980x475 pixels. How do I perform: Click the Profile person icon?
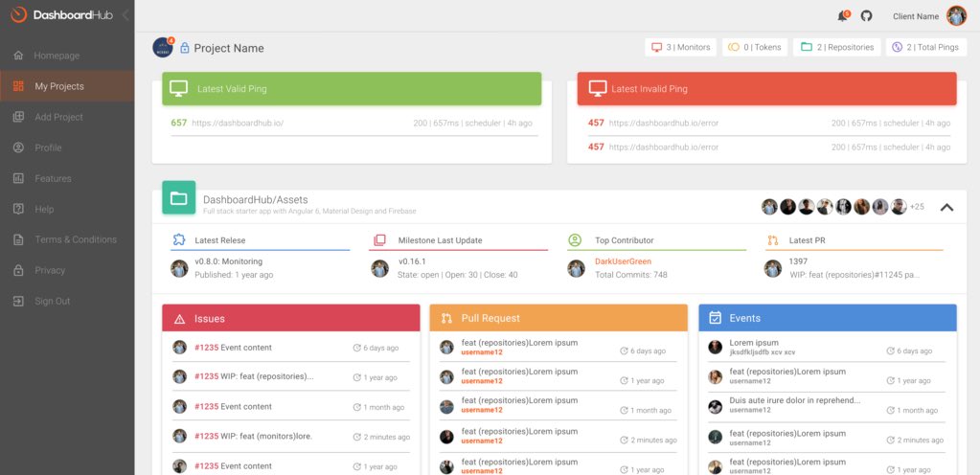click(x=19, y=147)
